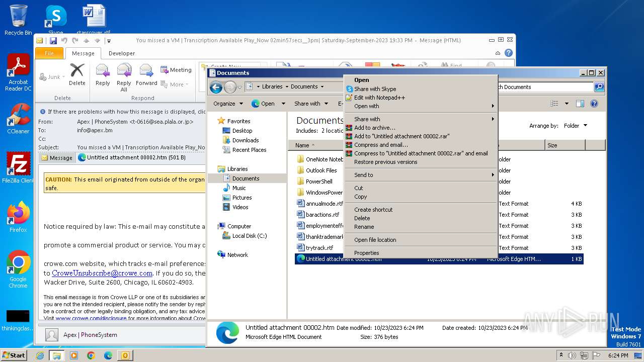Viewport: 644px width, 362px height.
Task: Switch to the Developer tab in Outlook
Action: pos(122,53)
